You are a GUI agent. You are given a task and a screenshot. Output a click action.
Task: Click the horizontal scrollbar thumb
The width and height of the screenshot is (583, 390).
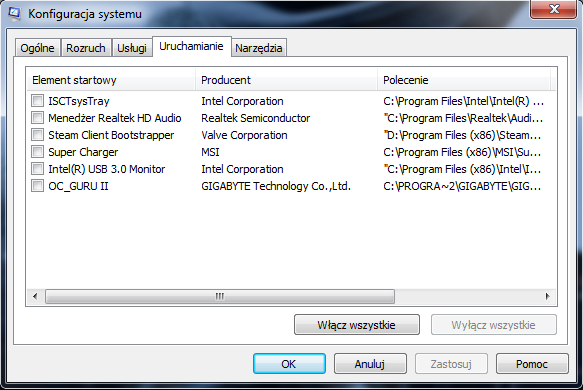[220, 296]
